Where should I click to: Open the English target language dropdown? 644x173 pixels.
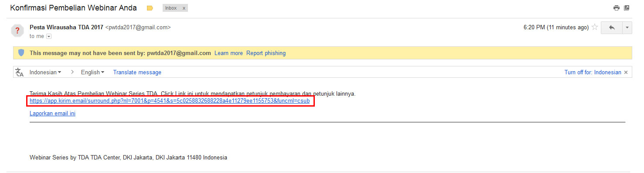92,72
